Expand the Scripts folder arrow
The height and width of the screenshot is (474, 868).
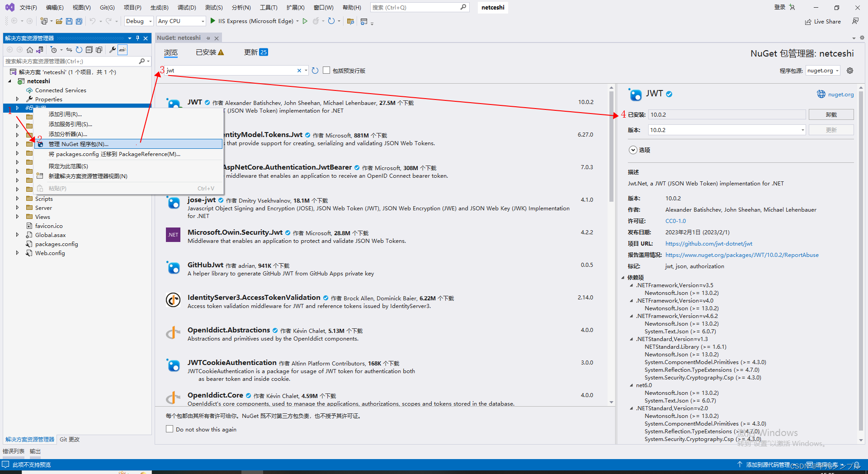point(18,199)
